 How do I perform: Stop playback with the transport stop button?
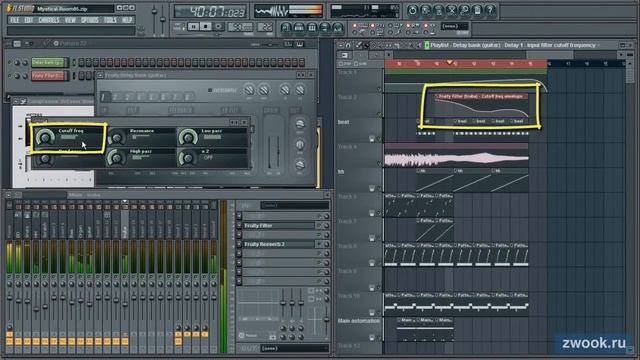click(206, 27)
